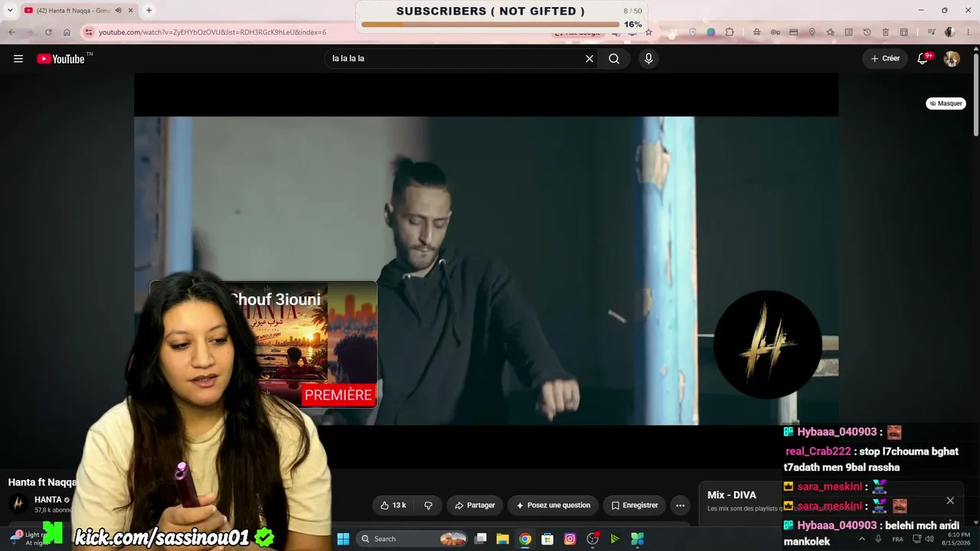Open the Windows Start menu

(343, 539)
